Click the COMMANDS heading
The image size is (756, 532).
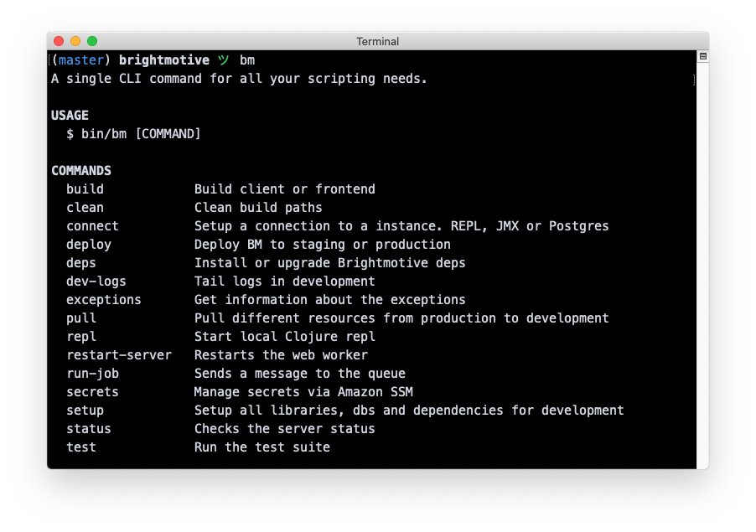(x=81, y=171)
